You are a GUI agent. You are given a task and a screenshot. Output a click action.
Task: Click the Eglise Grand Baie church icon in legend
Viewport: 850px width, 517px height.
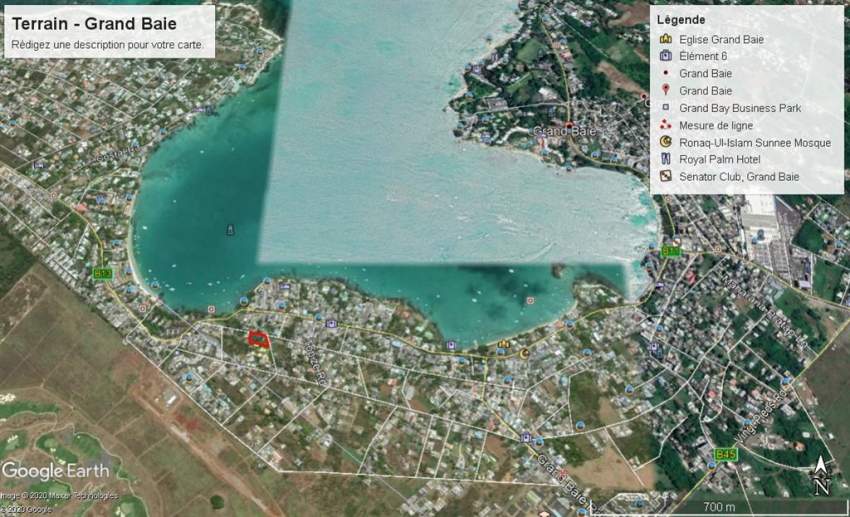tap(665, 39)
